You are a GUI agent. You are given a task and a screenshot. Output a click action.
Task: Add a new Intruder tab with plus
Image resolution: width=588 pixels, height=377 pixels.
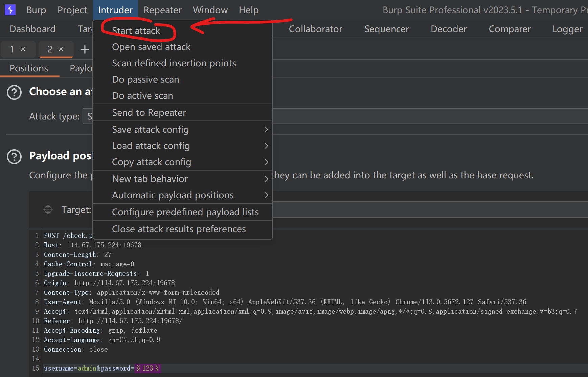coord(85,49)
